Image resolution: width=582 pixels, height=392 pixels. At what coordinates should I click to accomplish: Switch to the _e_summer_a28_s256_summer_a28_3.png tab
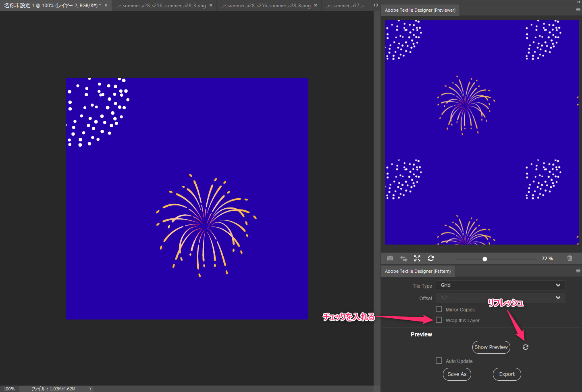tap(161, 5)
